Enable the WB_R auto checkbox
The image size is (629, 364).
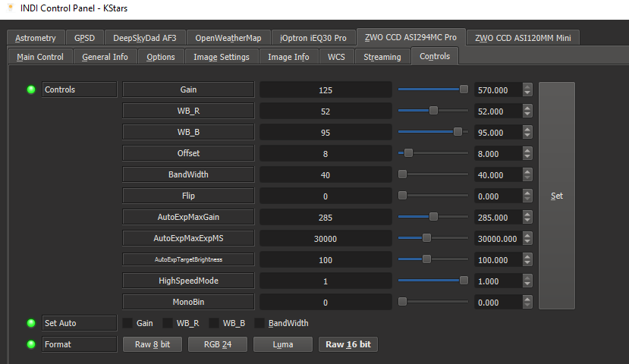pos(168,323)
